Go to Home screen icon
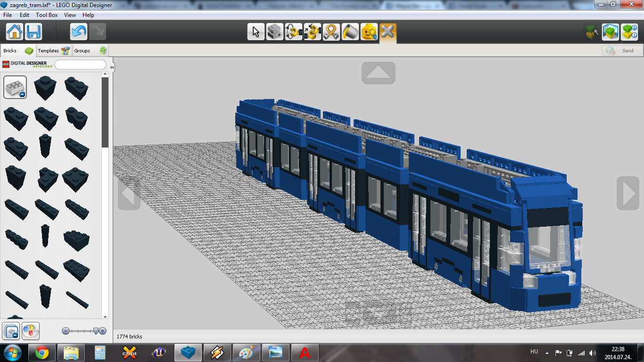The width and height of the screenshot is (644, 362). coord(15,32)
